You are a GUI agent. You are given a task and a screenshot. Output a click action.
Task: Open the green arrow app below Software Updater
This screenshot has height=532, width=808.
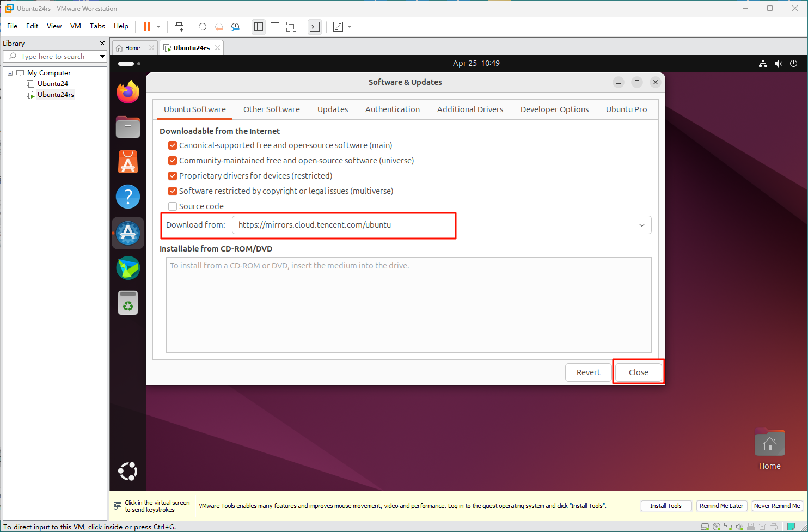128,268
